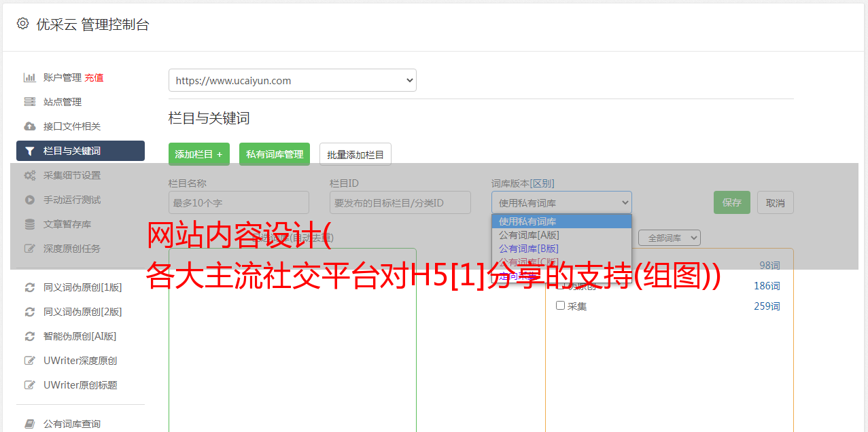Choose 公有词库[B版] option
Viewport: 868px width, 432px height.
[561, 249]
